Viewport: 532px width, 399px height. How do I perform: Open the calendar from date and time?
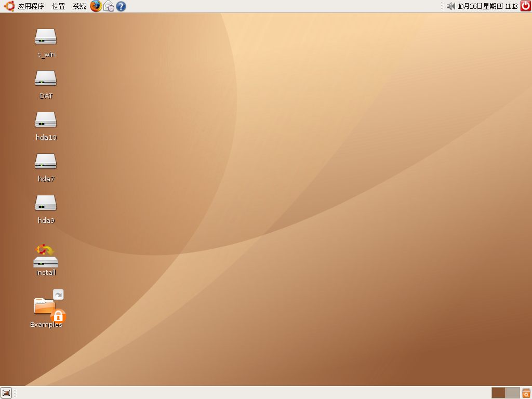click(x=487, y=6)
